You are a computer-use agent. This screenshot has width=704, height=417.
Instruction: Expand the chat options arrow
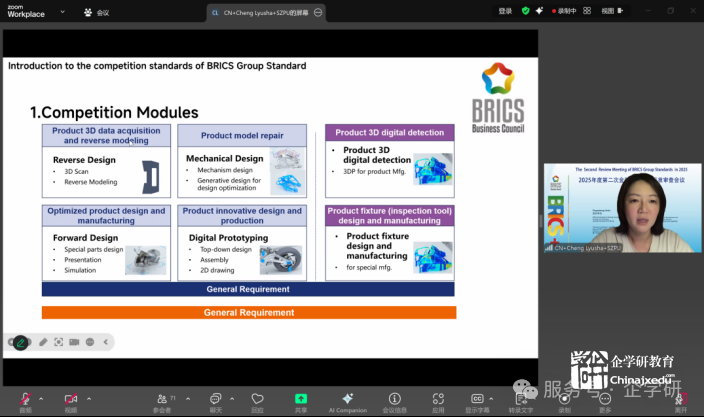click(234, 397)
